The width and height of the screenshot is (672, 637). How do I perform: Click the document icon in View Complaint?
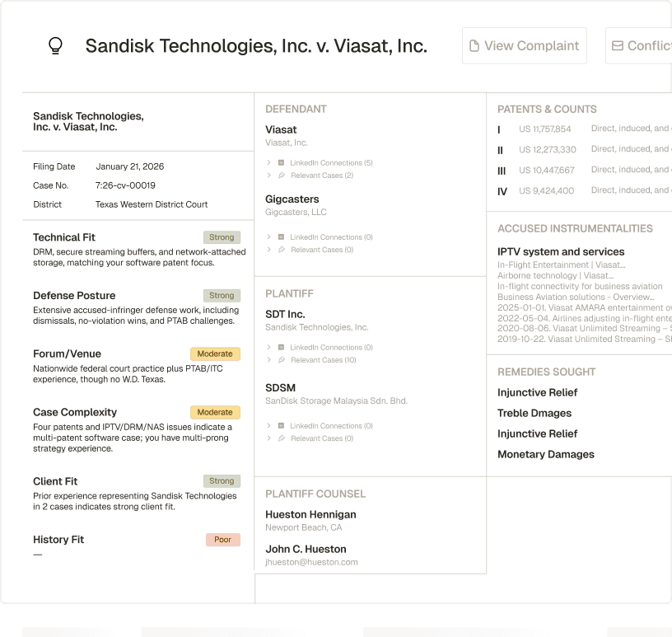(x=474, y=45)
